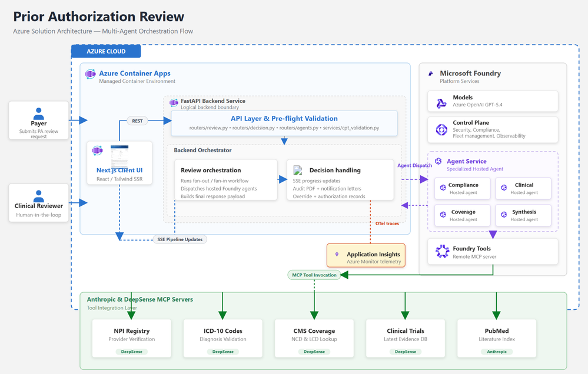588x374 pixels.
Task: Click the Microsoft Foundry title text
Action: tap(470, 74)
